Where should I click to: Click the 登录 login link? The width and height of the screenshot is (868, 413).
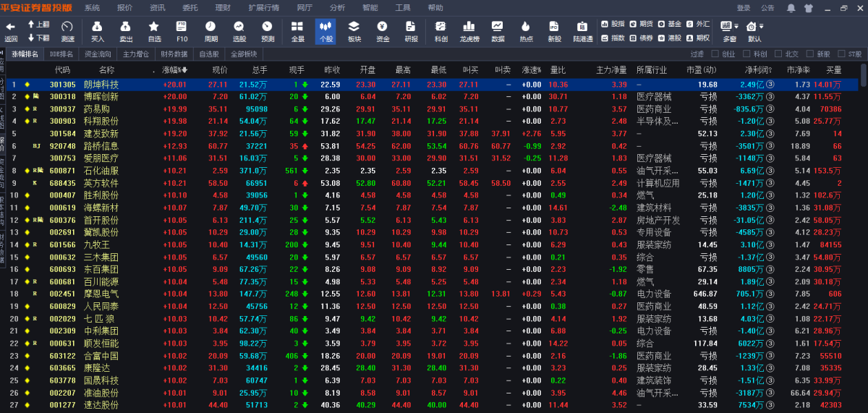pyautogui.click(x=744, y=8)
